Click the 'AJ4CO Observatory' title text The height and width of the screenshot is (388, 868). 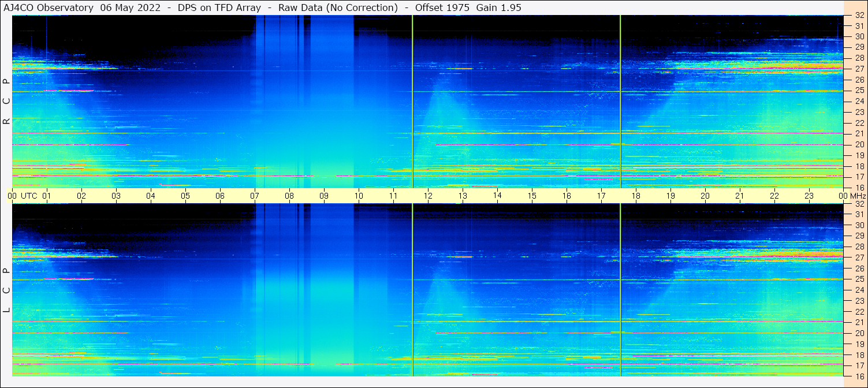49,8
